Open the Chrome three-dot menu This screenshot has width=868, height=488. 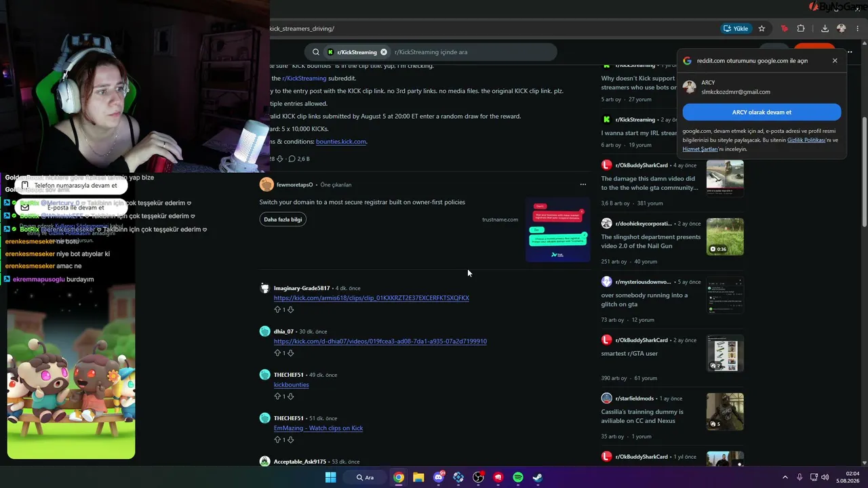pyautogui.click(x=859, y=28)
